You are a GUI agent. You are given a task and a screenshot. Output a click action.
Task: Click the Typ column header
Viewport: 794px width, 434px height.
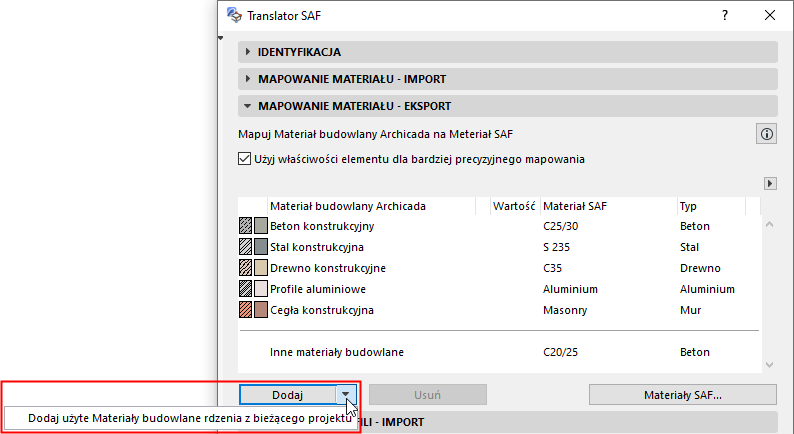(x=711, y=206)
